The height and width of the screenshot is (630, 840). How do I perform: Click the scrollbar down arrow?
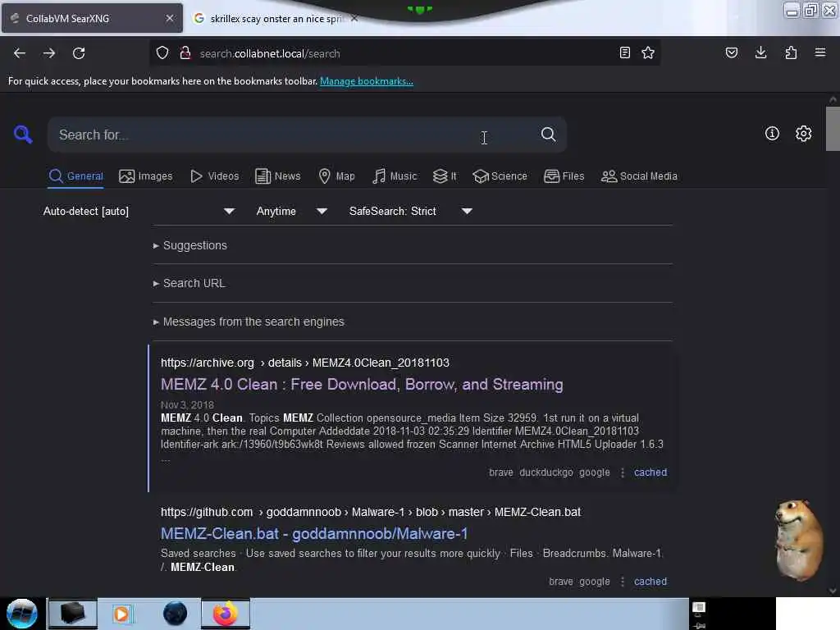point(833,591)
